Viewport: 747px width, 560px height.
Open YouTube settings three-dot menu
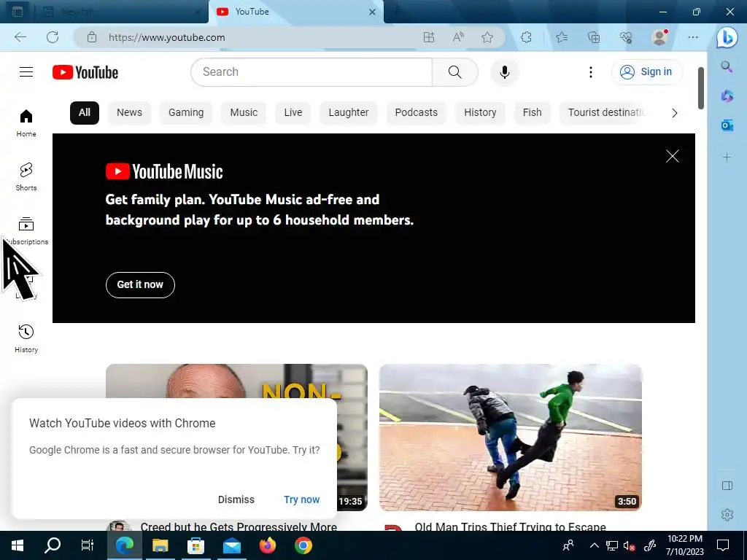pos(591,72)
